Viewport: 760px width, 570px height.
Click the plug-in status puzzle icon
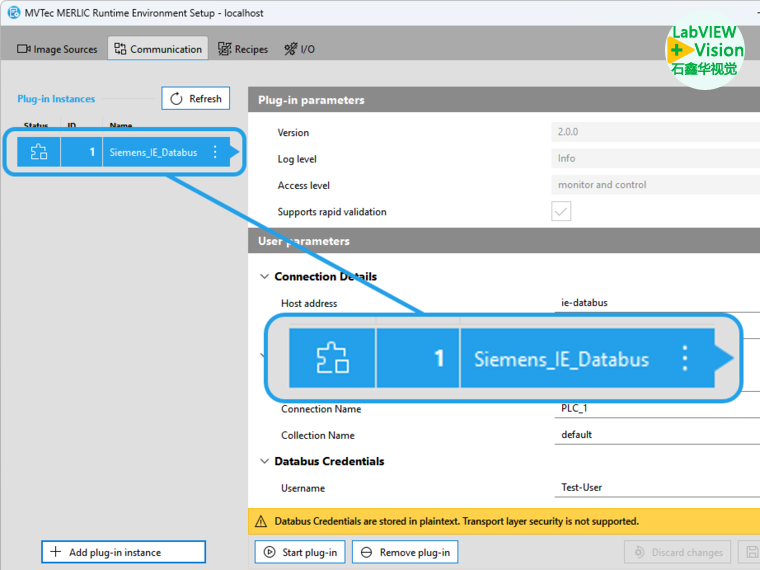[x=39, y=152]
